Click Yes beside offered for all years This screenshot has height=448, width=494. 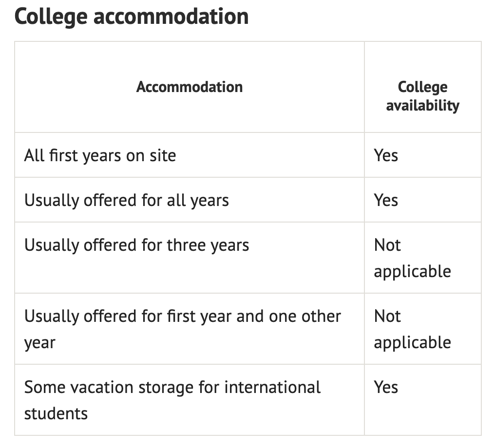coord(386,200)
